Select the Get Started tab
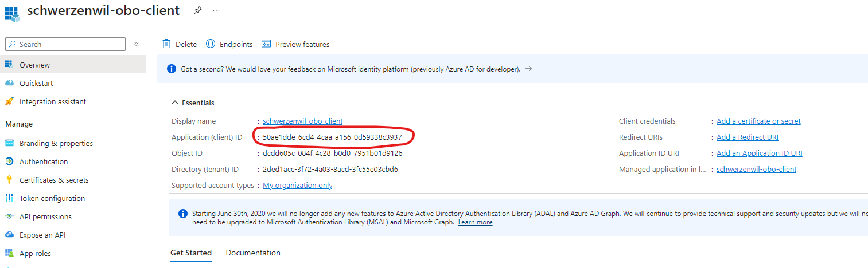868x268 pixels. tap(191, 253)
